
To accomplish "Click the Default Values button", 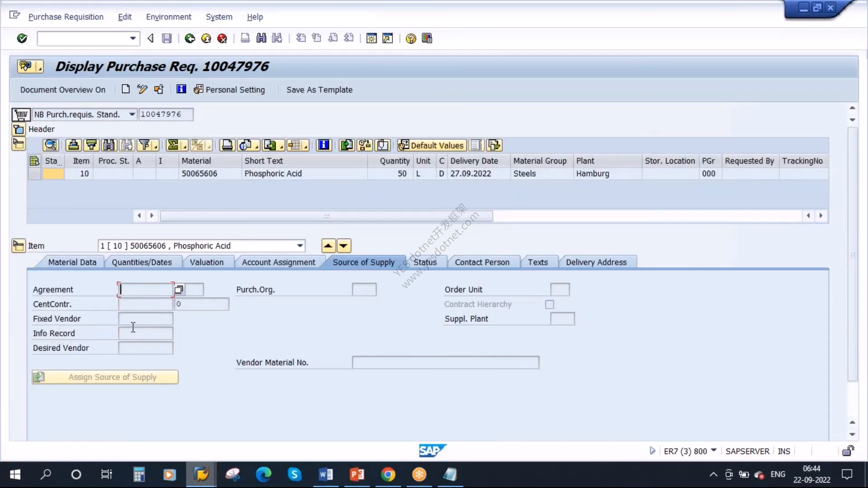I will (x=431, y=145).
